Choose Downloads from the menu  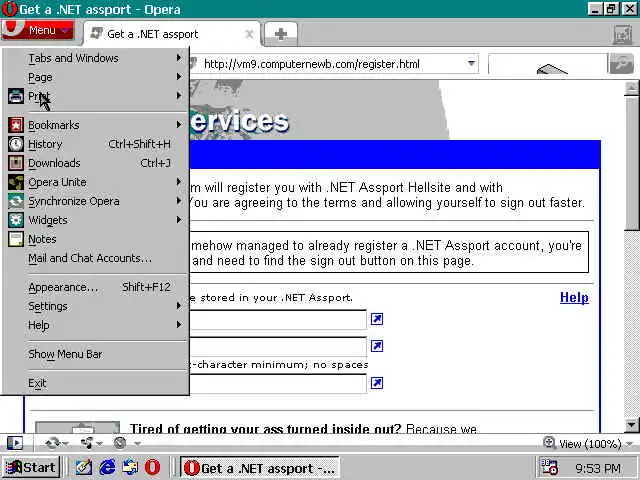tap(96, 163)
